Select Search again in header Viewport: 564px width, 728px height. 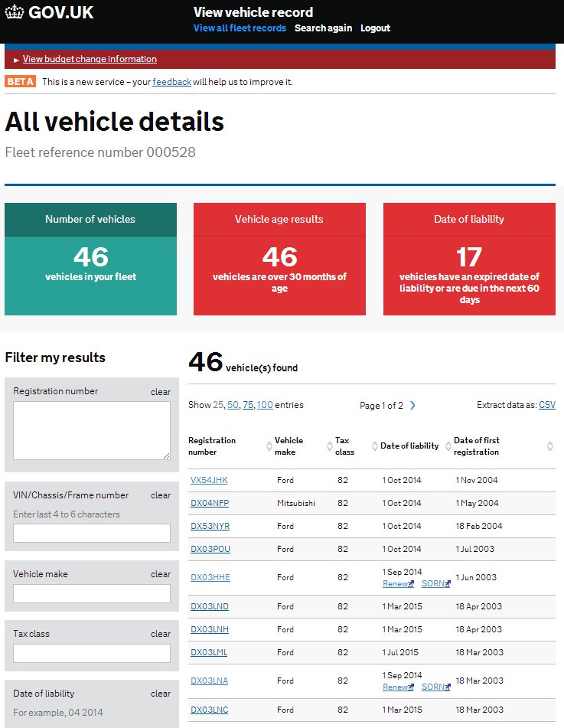(323, 28)
